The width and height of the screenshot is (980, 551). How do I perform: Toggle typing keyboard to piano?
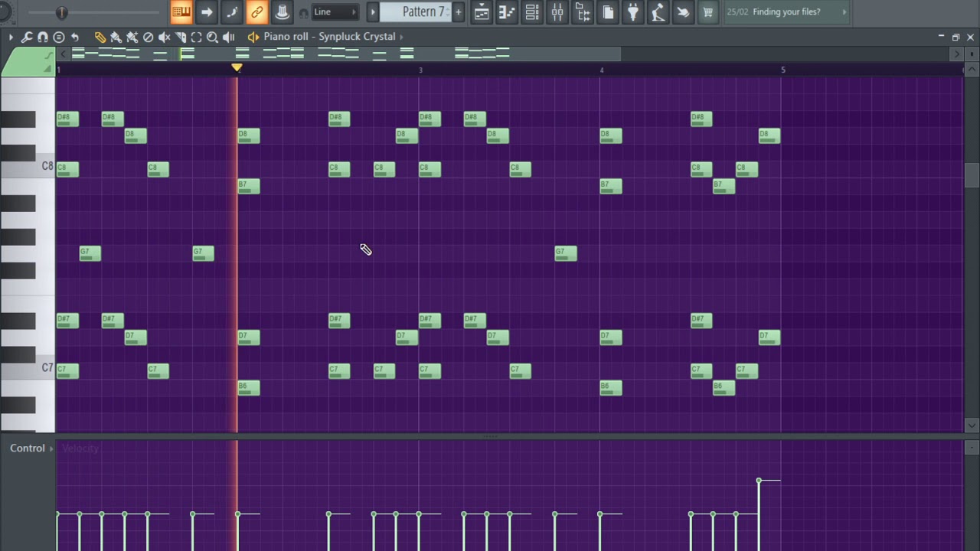click(181, 11)
